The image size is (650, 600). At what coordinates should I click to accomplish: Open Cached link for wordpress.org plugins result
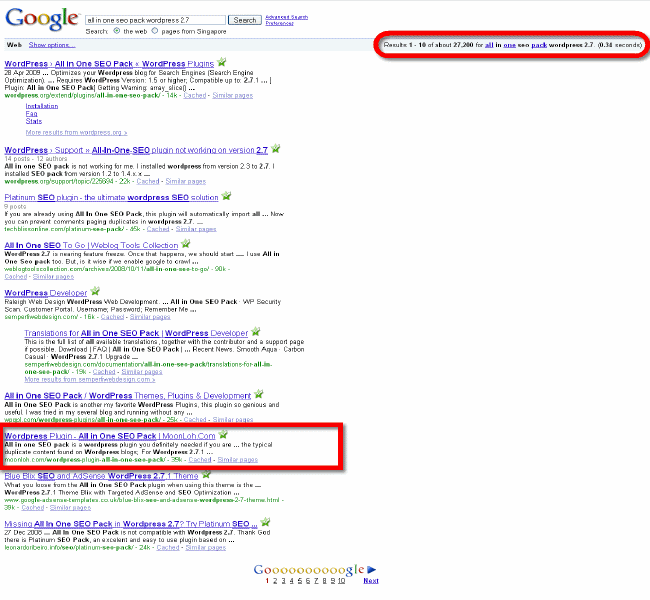(x=195, y=95)
